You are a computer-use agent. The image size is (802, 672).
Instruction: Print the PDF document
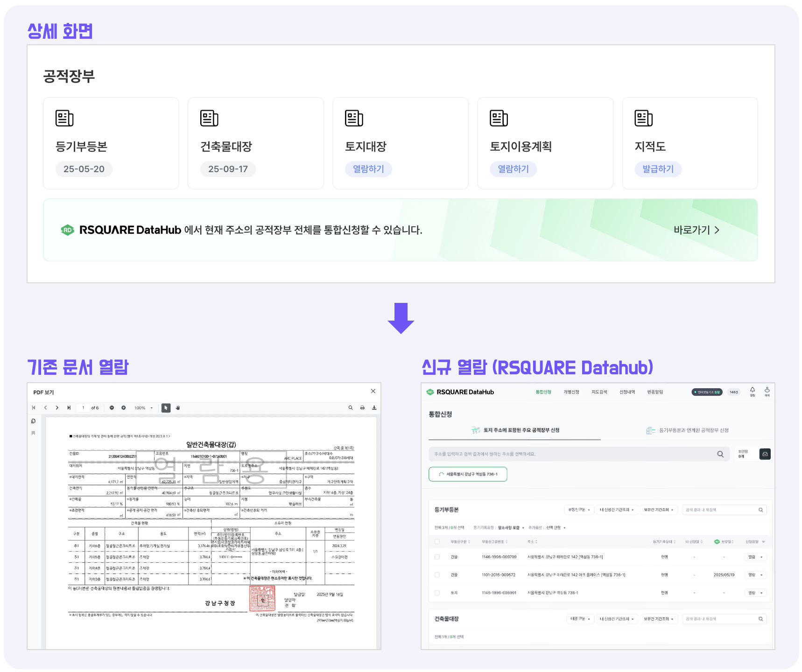click(362, 408)
